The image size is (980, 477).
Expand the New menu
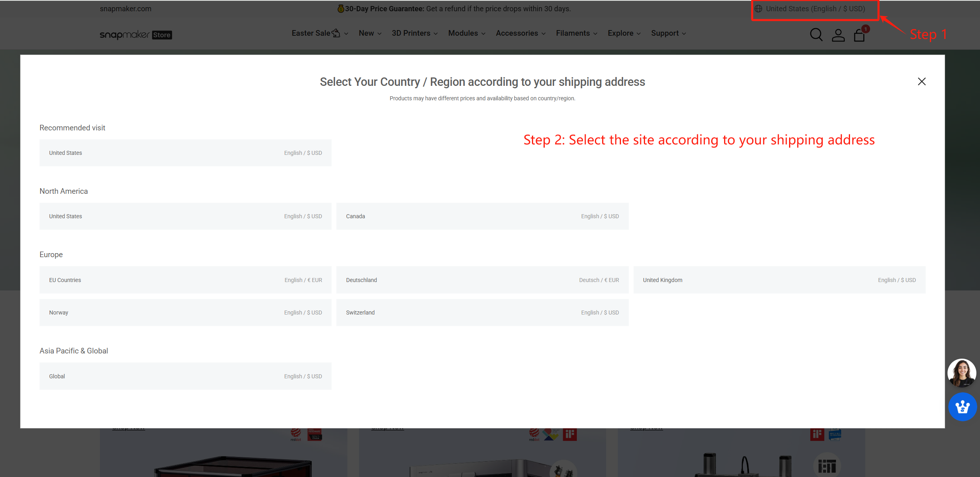point(370,33)
